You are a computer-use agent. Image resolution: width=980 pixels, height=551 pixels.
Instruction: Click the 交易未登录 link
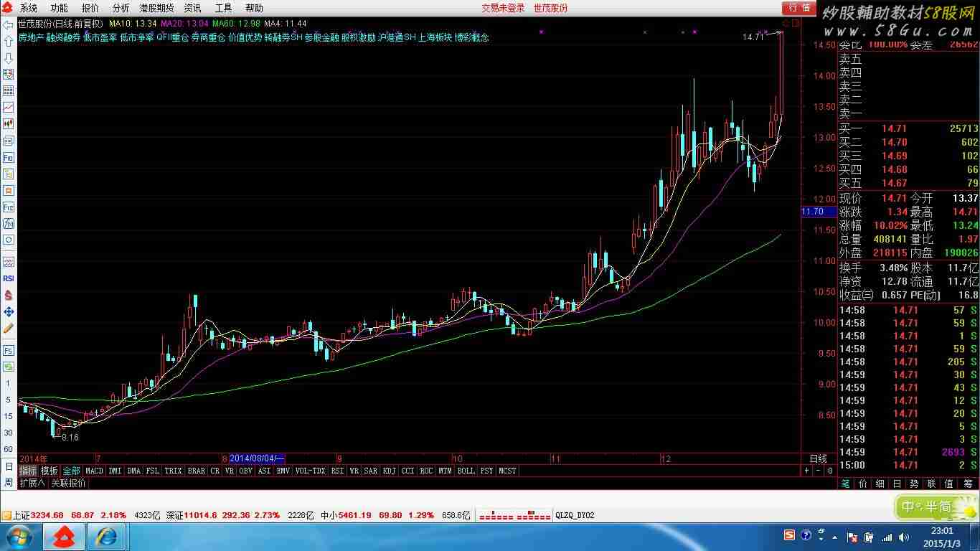point(503,8)
